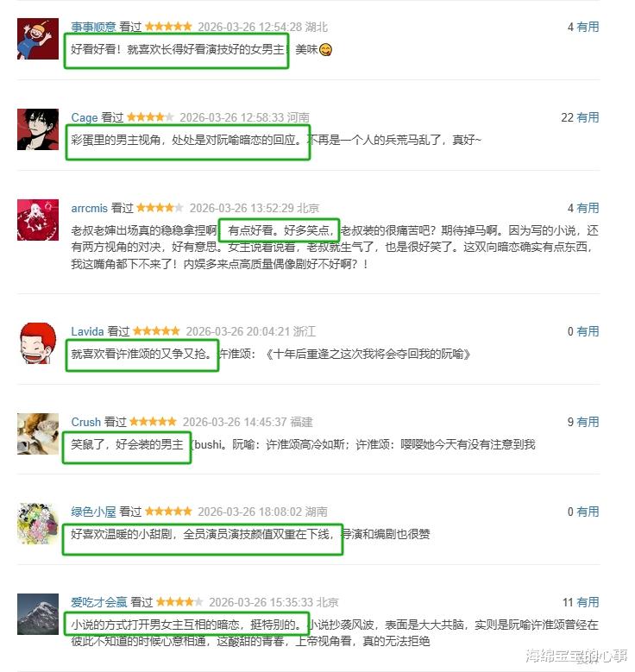
Task: Vote 有用 on Crush's comment
Action: click(588, 422)
